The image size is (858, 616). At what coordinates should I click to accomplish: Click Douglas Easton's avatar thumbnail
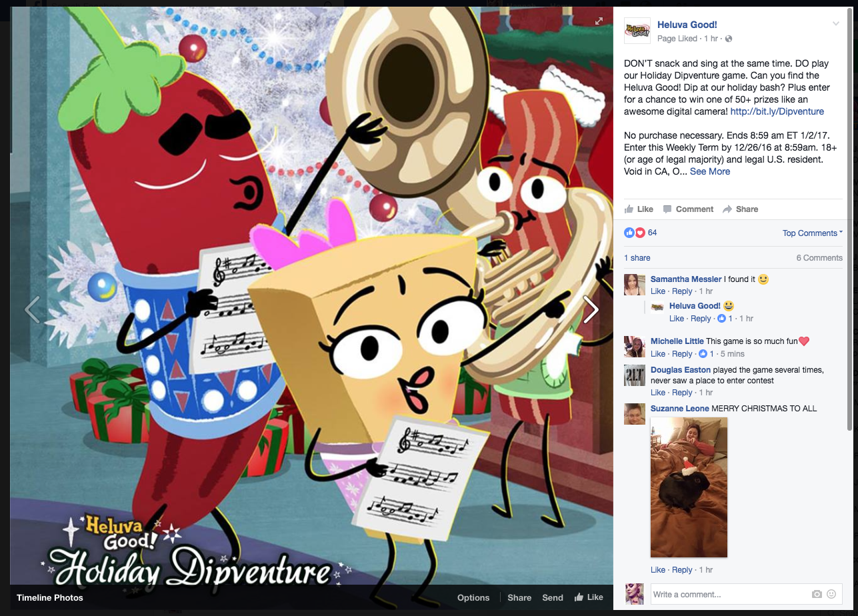pos(635,375)
